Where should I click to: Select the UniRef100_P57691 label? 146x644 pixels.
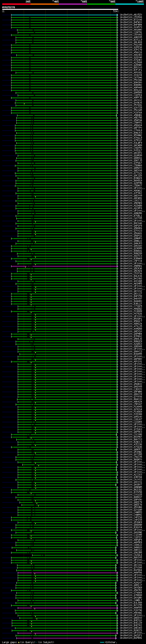[x=131, y=105]
